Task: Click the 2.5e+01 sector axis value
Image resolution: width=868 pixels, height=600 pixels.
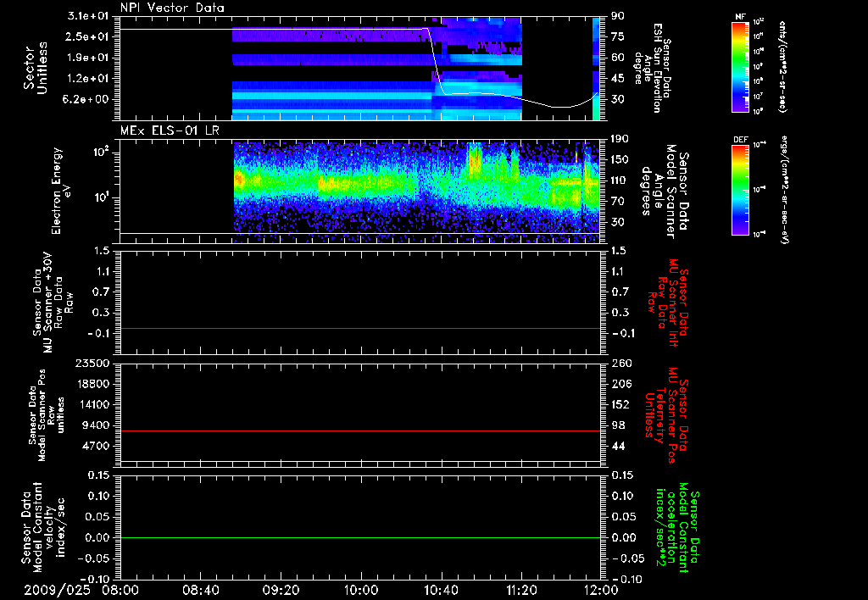Action: pyautogui.click(x=87, y=36)
